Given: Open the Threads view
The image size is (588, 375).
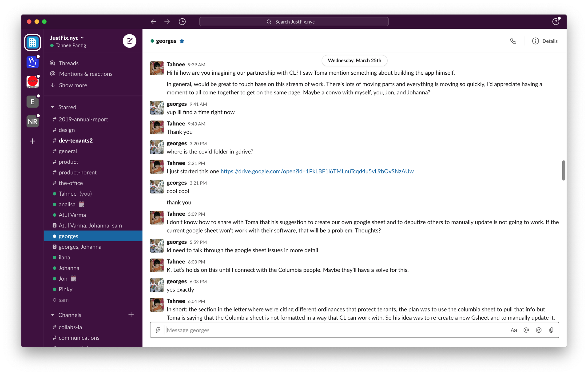Looking at the screenshot, I should (x=68, y=63).
